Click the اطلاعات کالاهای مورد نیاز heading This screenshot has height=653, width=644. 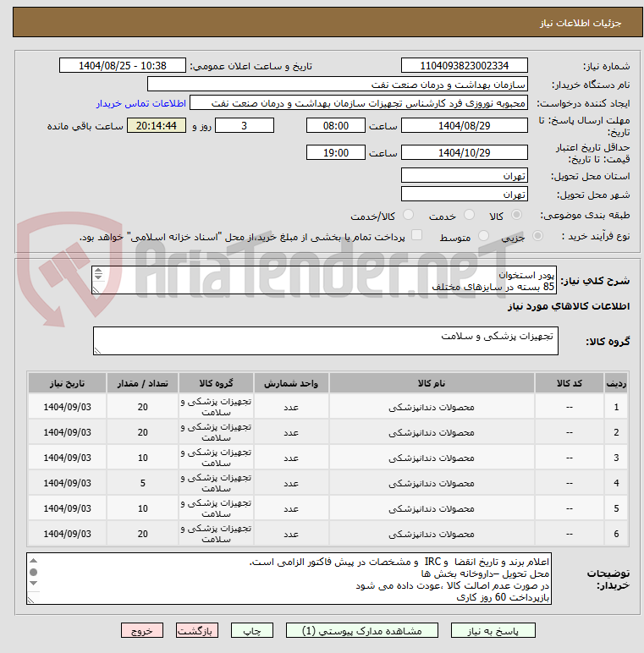pos(569,306)
